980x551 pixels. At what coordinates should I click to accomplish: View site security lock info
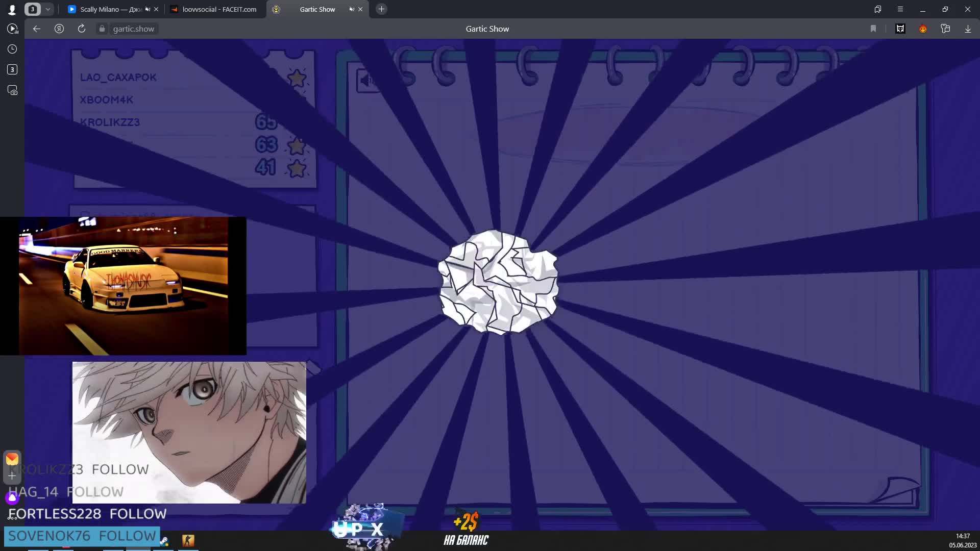click(x=102, y=29)
